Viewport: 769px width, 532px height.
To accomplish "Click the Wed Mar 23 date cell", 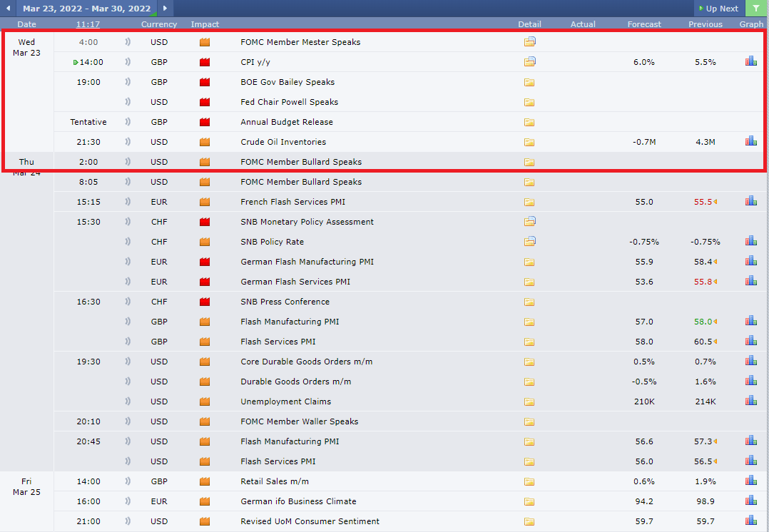I will pyautogui.click(x=26, y=47).
